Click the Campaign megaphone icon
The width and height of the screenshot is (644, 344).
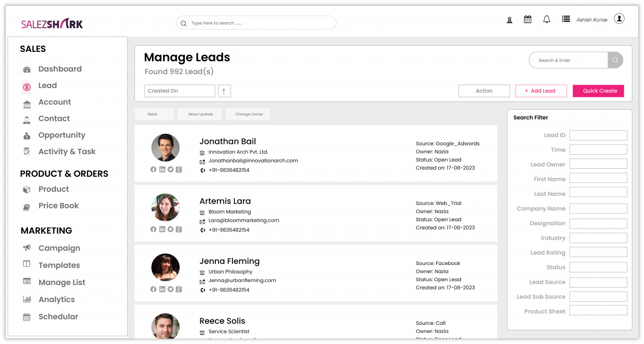tap(27, 248)
